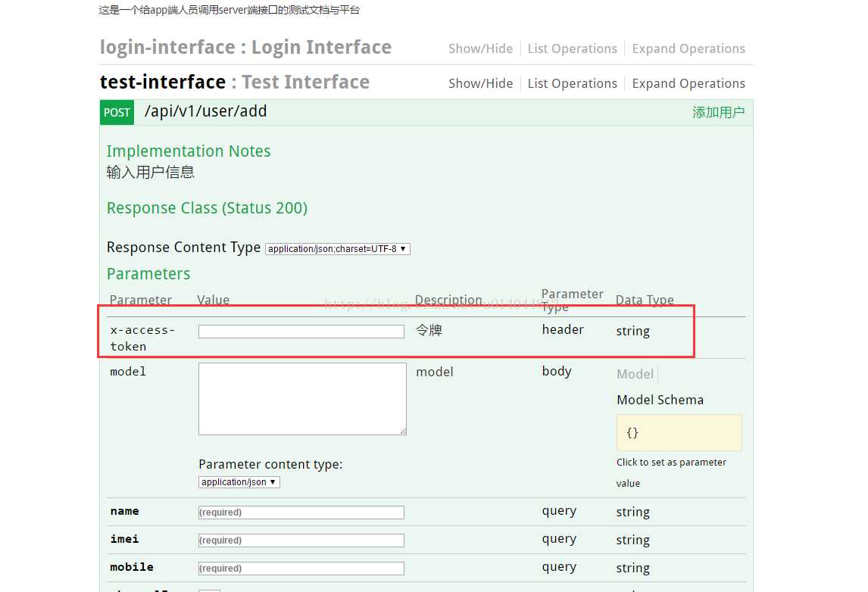
Task: Focus the name required input field
Action: pos(301,513)
